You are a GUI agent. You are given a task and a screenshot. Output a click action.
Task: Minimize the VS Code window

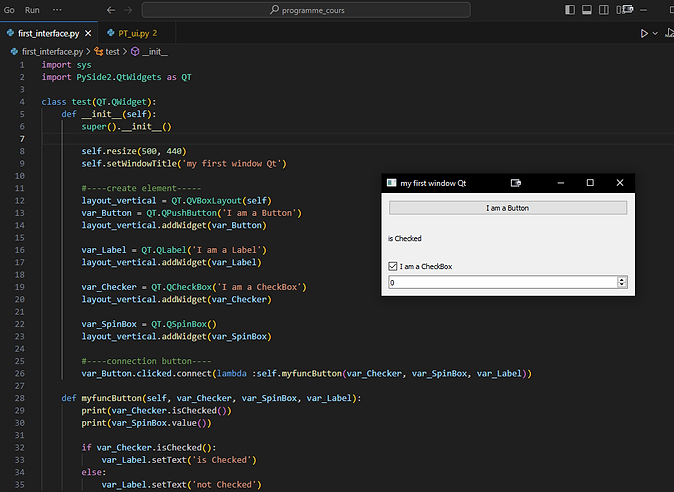(x=643, y=10)
